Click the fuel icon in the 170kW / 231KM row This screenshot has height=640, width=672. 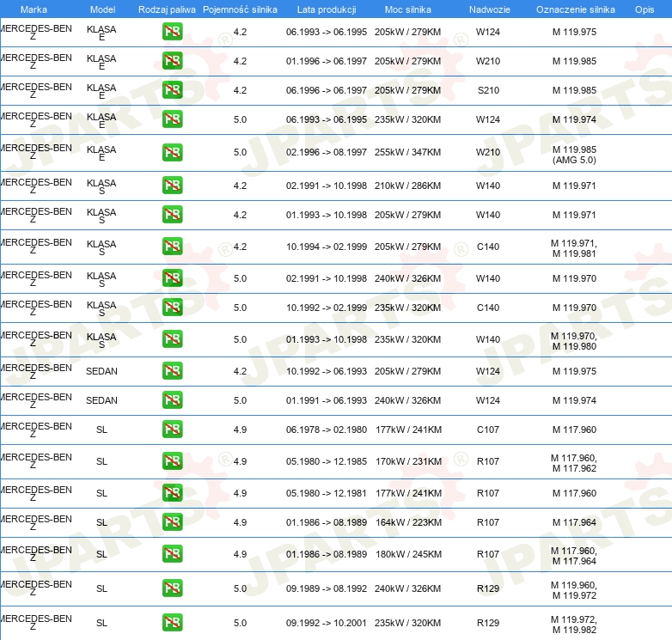tap(172, 461)
